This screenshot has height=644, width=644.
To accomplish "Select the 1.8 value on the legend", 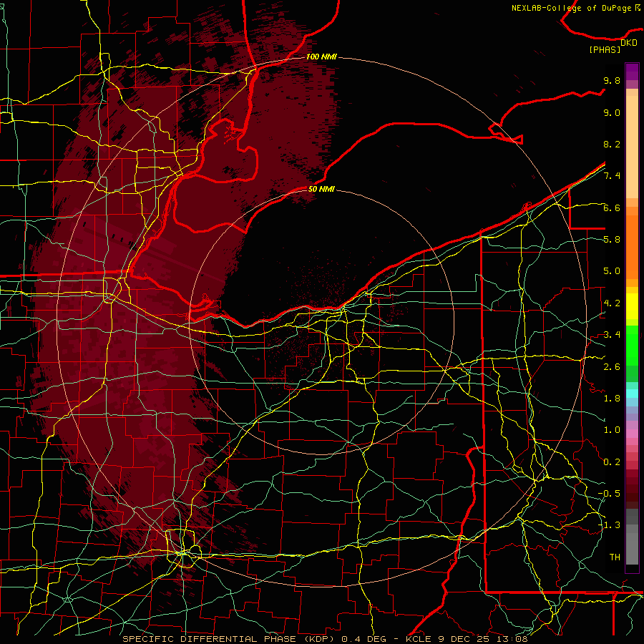I will (612, 399).
